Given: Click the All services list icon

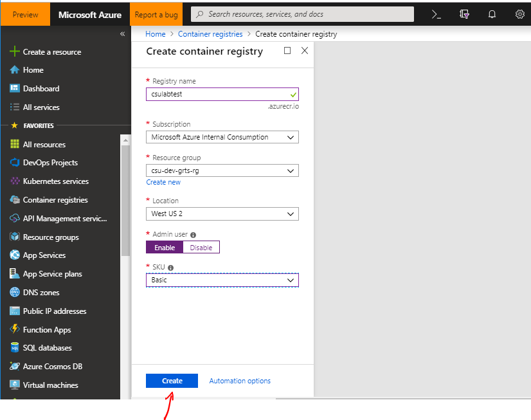Looking at the screenshot, I should [x=15, y=107].
